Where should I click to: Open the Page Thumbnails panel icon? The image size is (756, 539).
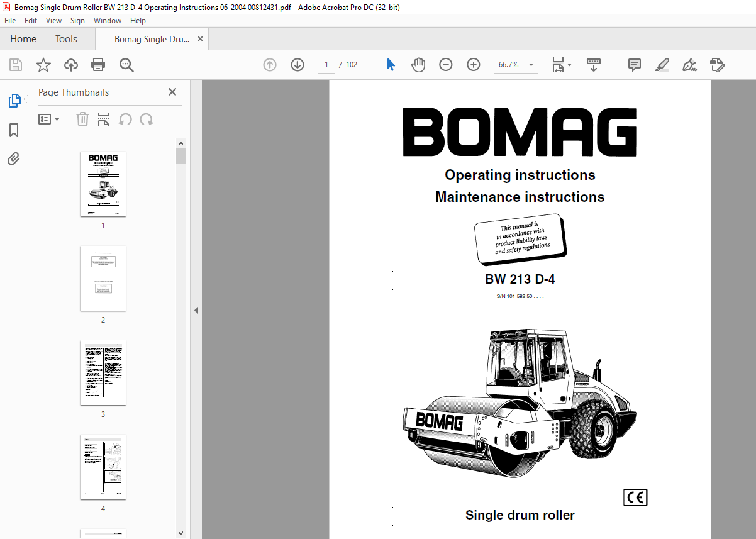coord(14,101)
